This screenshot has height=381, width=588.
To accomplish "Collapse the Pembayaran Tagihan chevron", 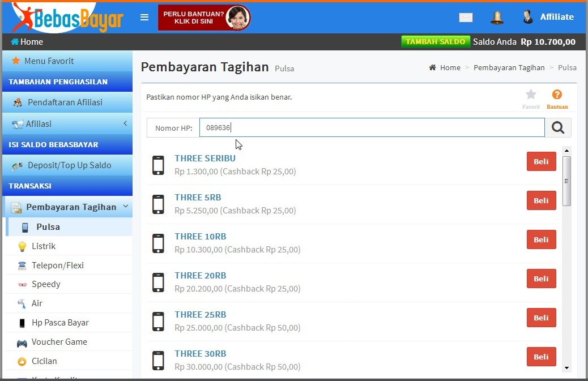I will click(126, 206).
